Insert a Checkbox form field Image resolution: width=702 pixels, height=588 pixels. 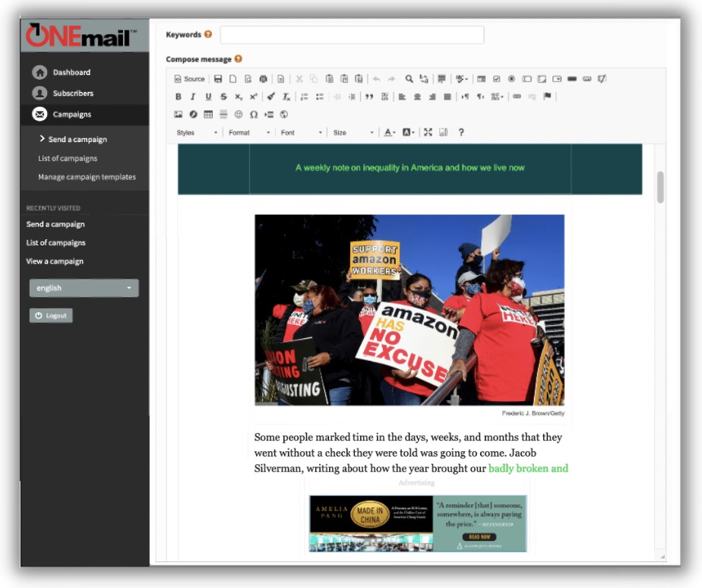point(497,79)
